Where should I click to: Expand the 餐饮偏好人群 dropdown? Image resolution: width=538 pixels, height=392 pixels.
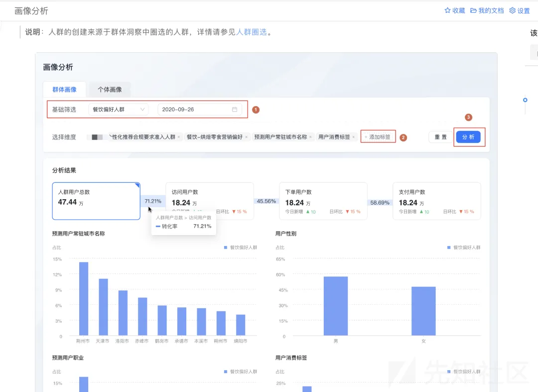click(x=119, y=110)
